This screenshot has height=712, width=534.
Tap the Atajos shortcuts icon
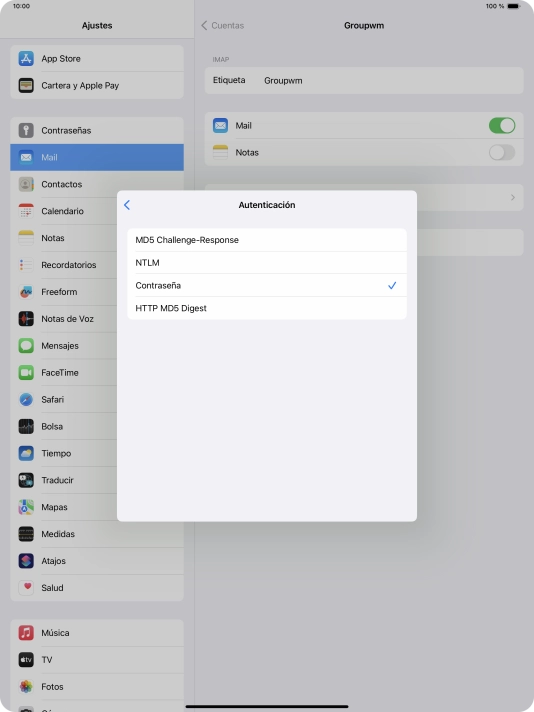pos(26,561)
